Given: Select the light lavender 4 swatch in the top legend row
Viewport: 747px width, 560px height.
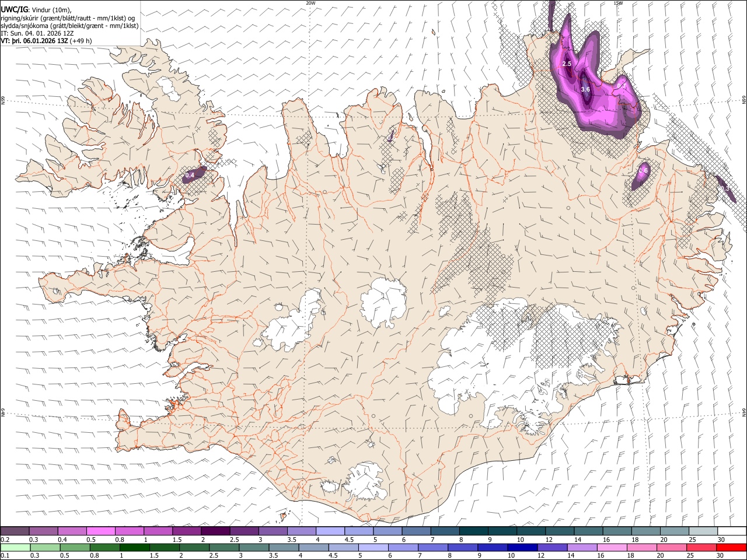Looking at the screenshot, I should pos(330,531).
